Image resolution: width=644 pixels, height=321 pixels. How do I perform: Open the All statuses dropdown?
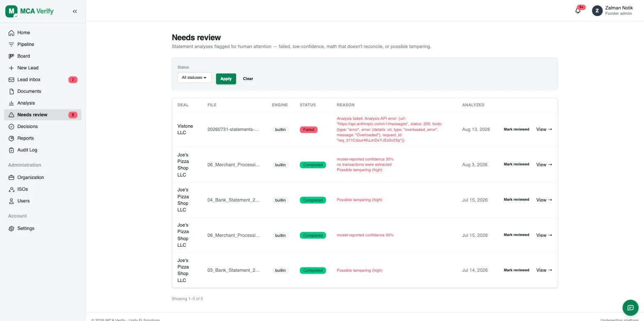(194, 78)
